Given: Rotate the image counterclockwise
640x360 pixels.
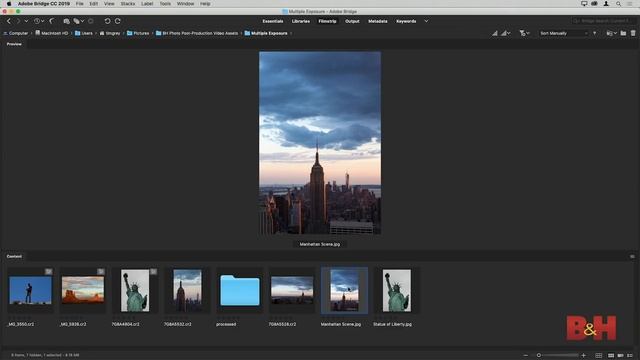Looking at the screenshot, I should pyautogui.click(x=107, y=21).
